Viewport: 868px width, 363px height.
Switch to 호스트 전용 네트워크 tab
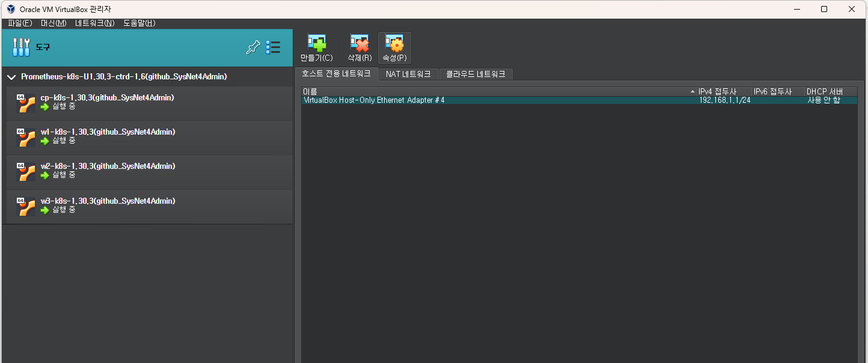tap(337, 74)
